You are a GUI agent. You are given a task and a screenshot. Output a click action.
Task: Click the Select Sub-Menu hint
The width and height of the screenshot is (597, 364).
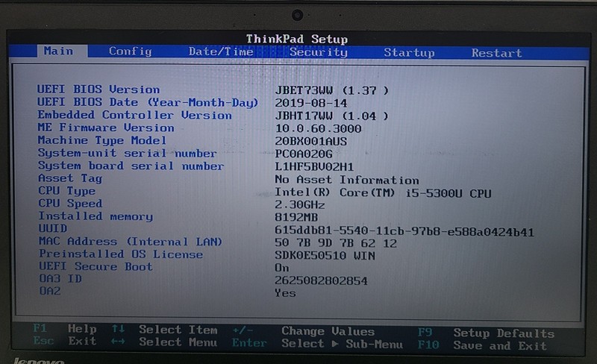coord(342,344)
